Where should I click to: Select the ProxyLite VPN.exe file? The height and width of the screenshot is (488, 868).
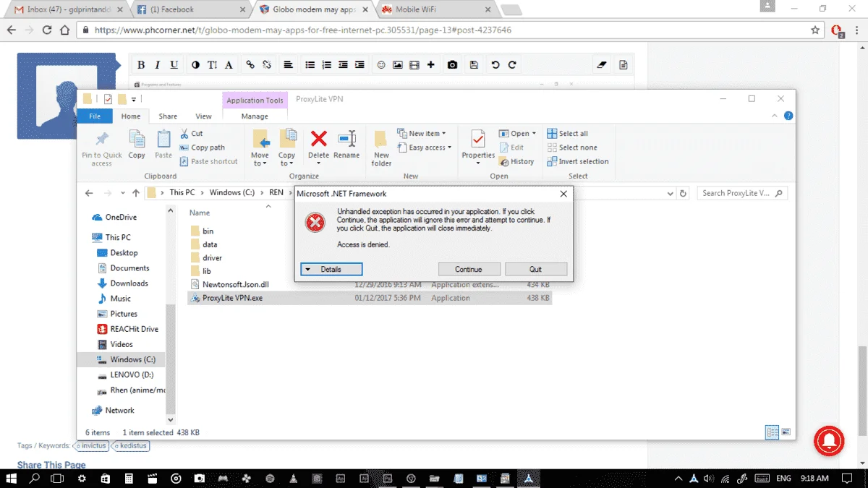pos(369,298)
